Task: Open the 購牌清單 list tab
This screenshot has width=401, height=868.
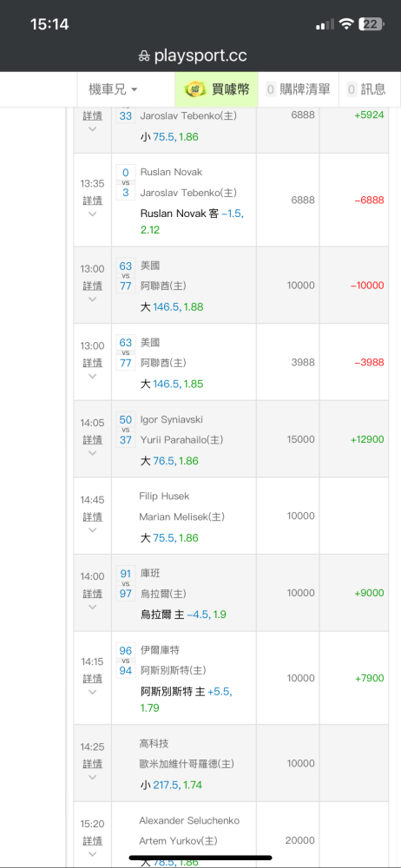Action: [x=298, y=89]
